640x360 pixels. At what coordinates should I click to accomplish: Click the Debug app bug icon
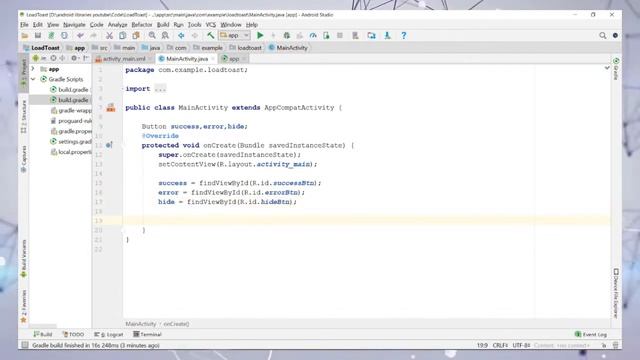[x=287, y=36]
